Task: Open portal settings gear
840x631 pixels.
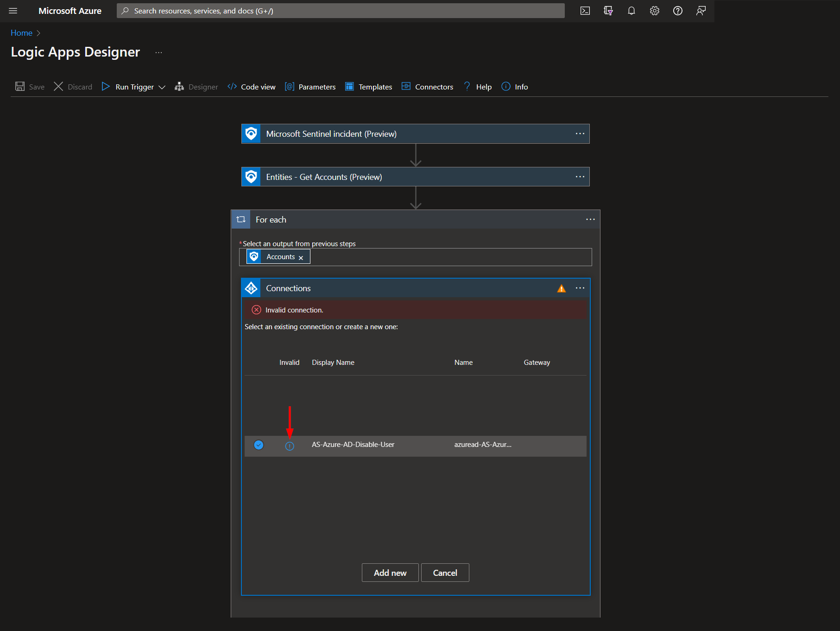Action: point(655,11)
